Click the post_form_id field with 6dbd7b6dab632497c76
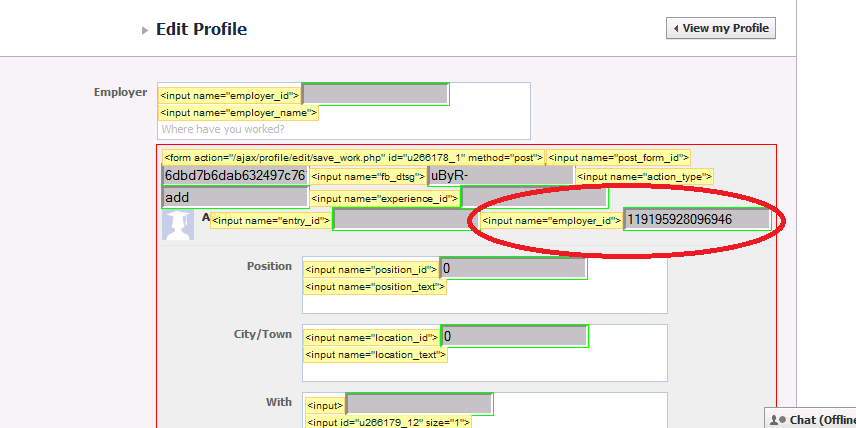Viewport: 856px width, 428px height. (234, 176)
